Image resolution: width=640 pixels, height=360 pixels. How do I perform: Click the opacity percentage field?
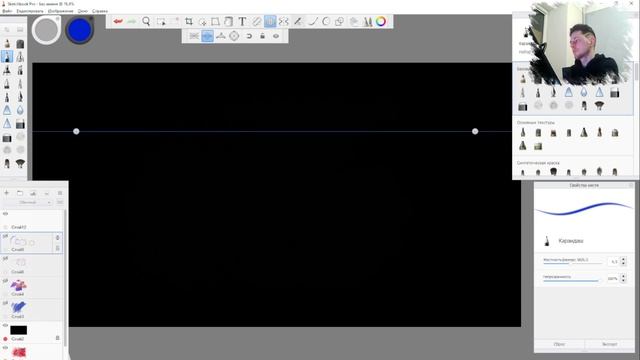coord(613,279)
